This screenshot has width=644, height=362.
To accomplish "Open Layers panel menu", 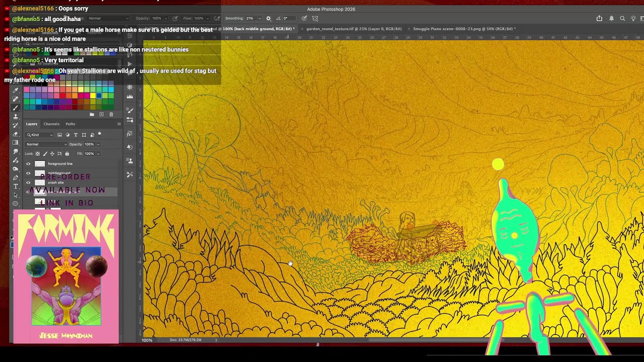I will (x=119, y=124).
